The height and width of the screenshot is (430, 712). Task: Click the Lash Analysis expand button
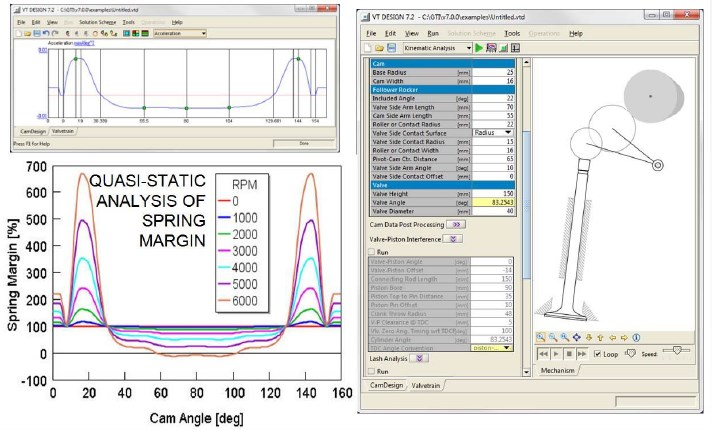(x=420, y=357)
